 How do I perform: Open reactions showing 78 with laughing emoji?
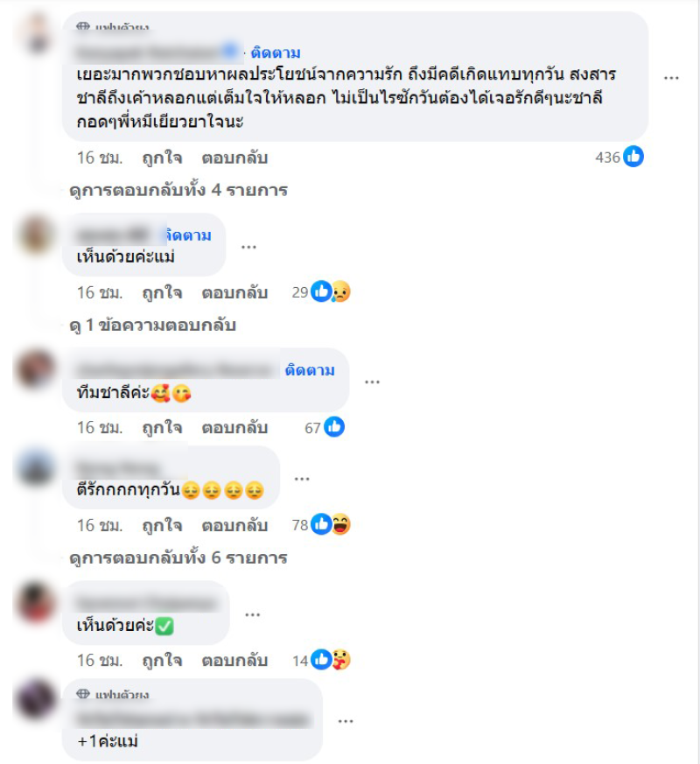(x=321, y=525)
